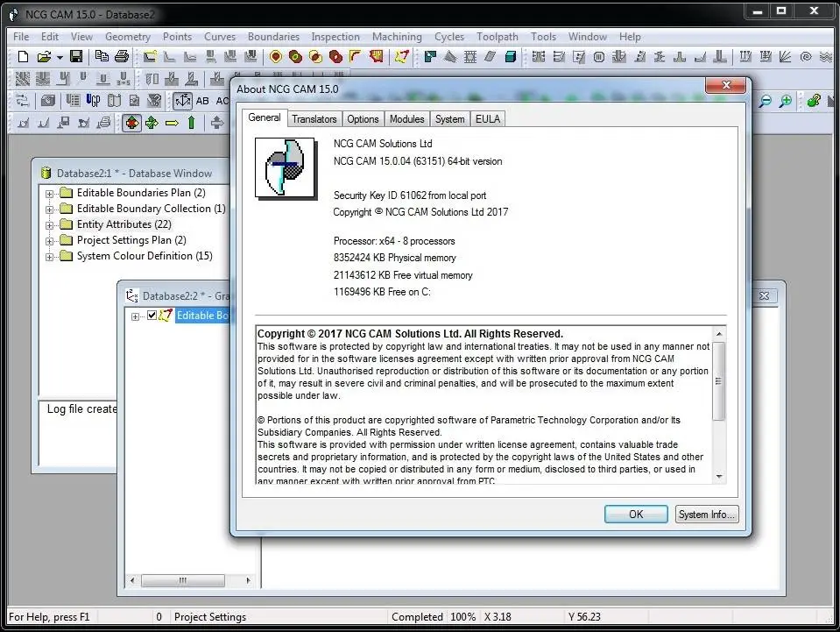The width and height of the screenshot is (840, 632).
Task: Open the Geometry menu
Action: (x=128, y=37)
